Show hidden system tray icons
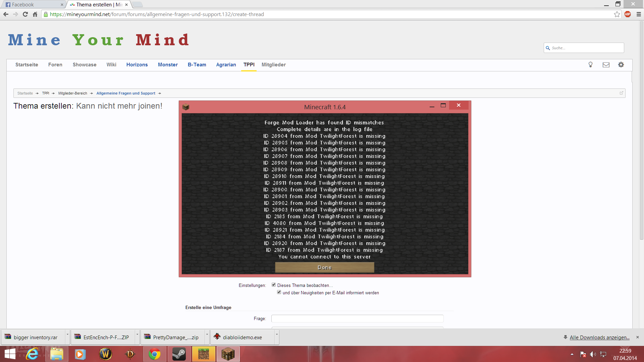This screenshot has width=644, height=362. pyautogui.click(x=572, y=354)
